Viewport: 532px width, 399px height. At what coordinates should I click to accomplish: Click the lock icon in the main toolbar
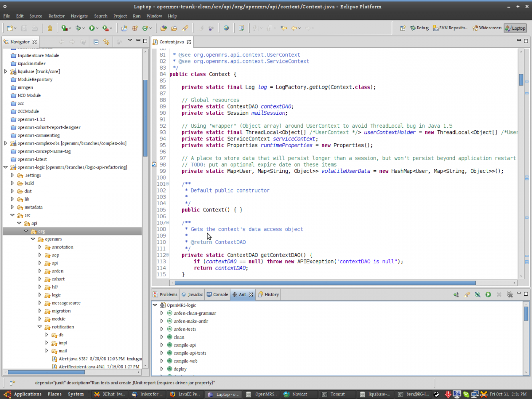(x=50, y=28)
